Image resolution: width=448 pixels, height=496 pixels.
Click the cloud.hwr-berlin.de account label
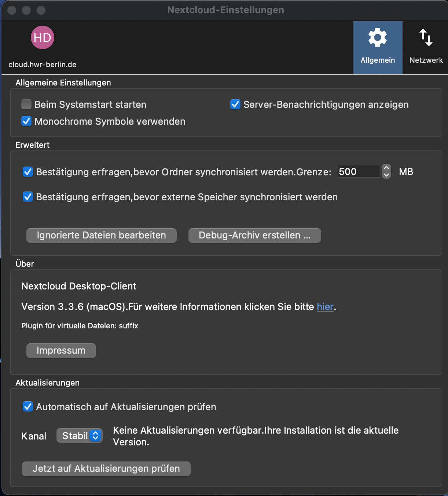point(43,65)
